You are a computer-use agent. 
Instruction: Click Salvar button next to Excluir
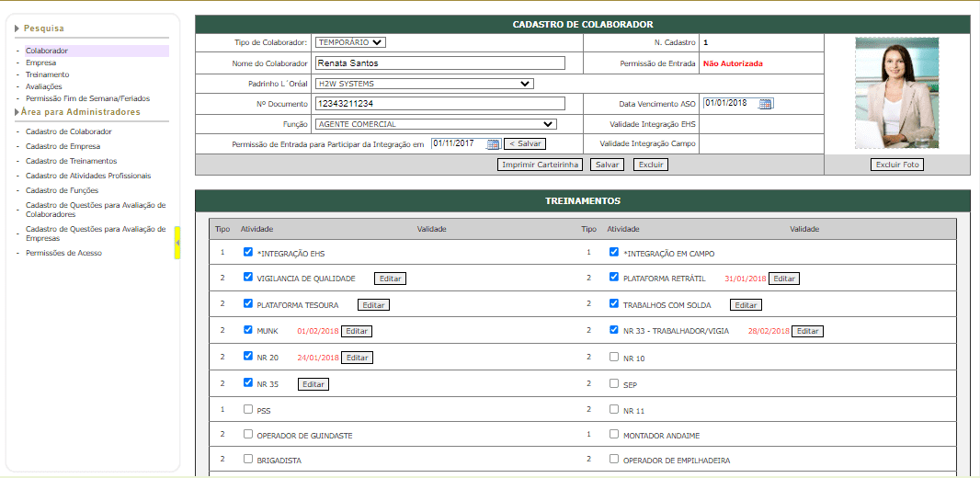607,165
